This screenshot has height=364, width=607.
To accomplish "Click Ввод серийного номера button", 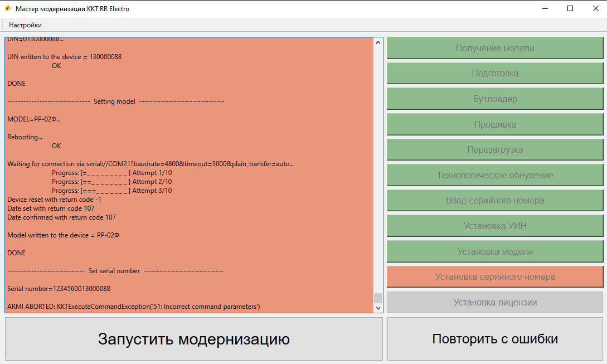I will [495, 201].
